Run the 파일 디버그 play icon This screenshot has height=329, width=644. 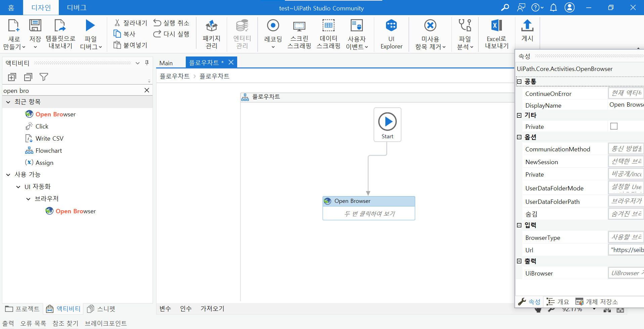90,26
